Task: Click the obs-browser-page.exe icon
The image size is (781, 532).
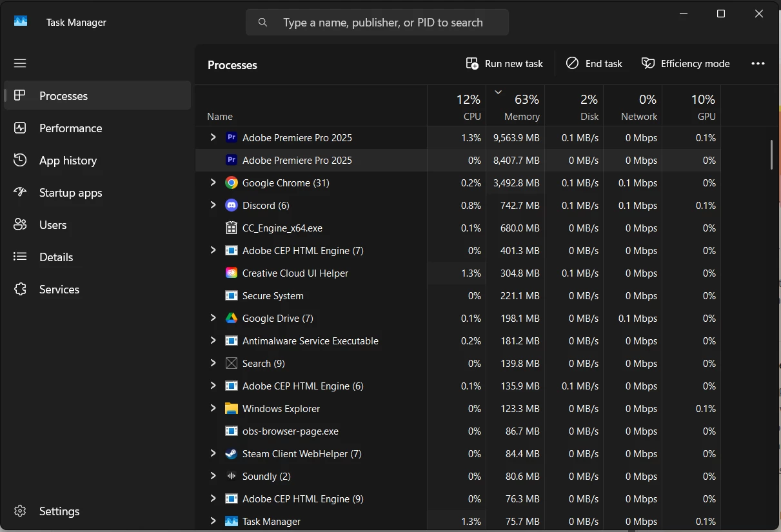Action: click(232, 431)
